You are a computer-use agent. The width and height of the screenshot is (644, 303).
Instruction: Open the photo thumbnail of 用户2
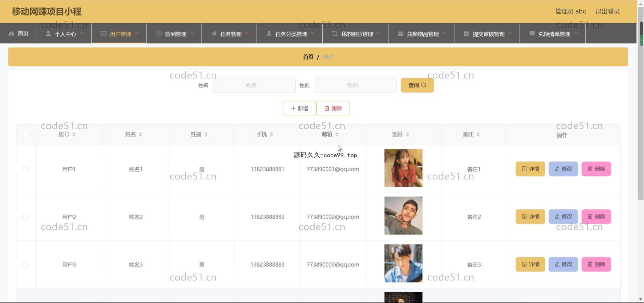[x=403, y=216]
